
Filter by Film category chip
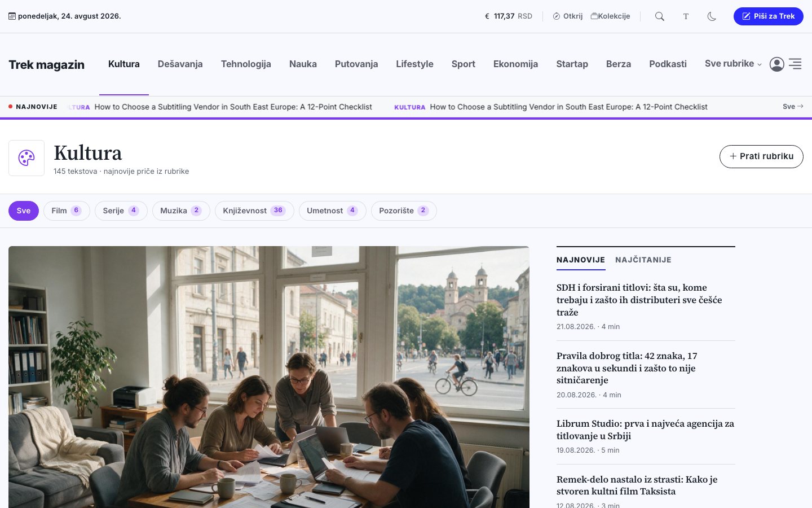[x=67, y=211]
